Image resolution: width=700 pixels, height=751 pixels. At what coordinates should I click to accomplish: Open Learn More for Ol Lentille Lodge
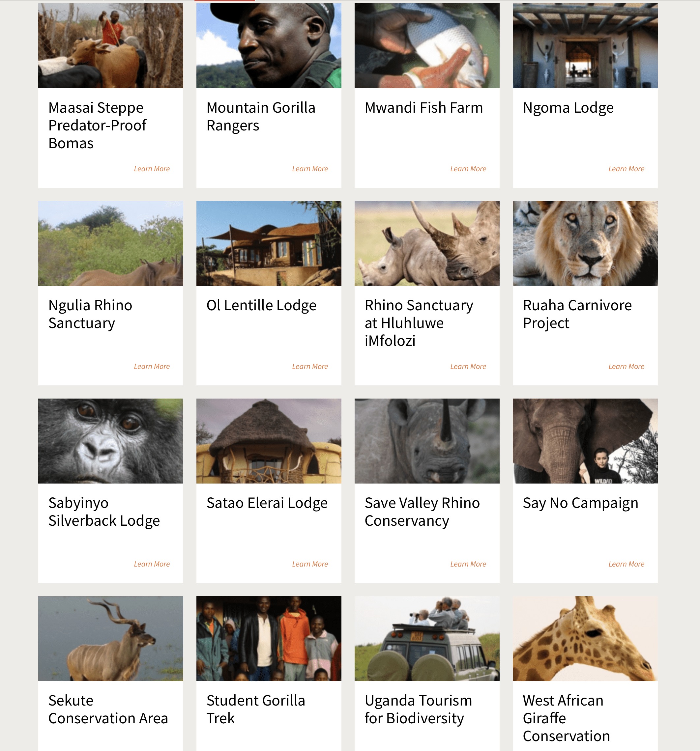pyautogui.click(x=310, y=366)
